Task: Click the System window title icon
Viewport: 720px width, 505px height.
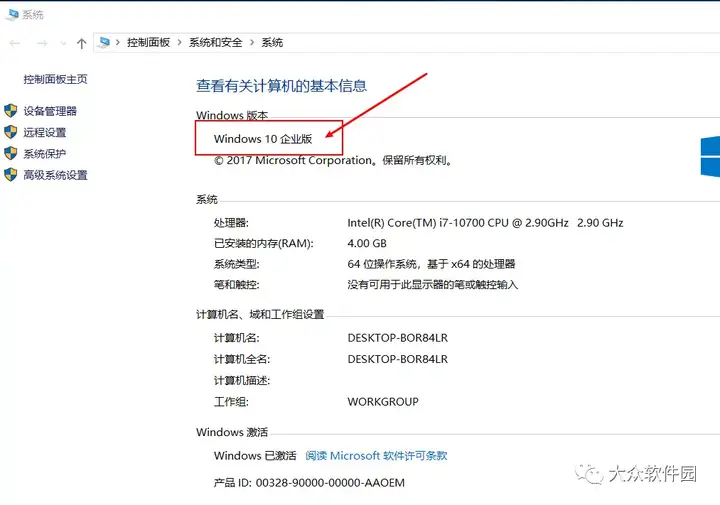Action: point(12,15)
